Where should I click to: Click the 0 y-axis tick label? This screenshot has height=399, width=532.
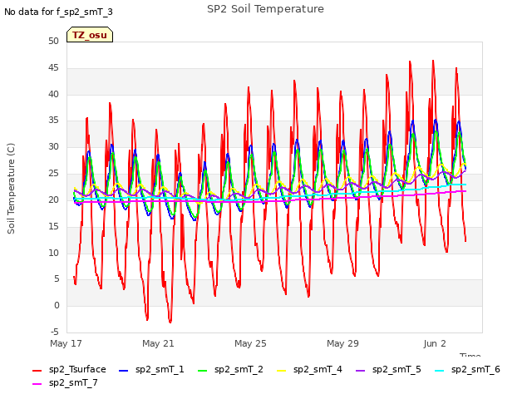click(x=57, y=305)
